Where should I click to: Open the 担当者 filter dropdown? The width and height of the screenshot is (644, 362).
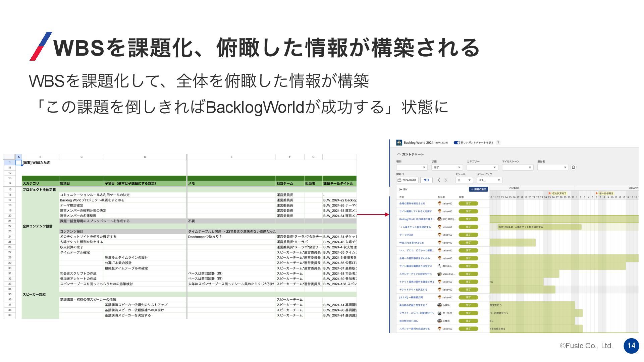[x=553, y=167]
